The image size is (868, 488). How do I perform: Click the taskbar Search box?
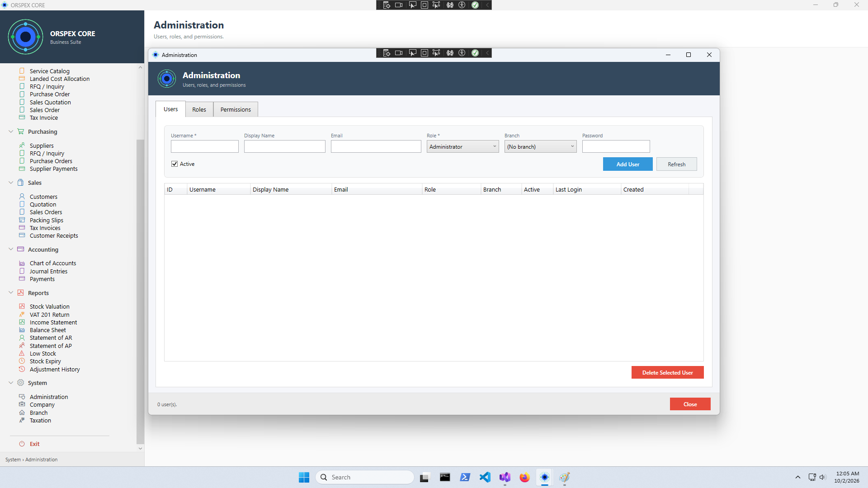(364, 477)
